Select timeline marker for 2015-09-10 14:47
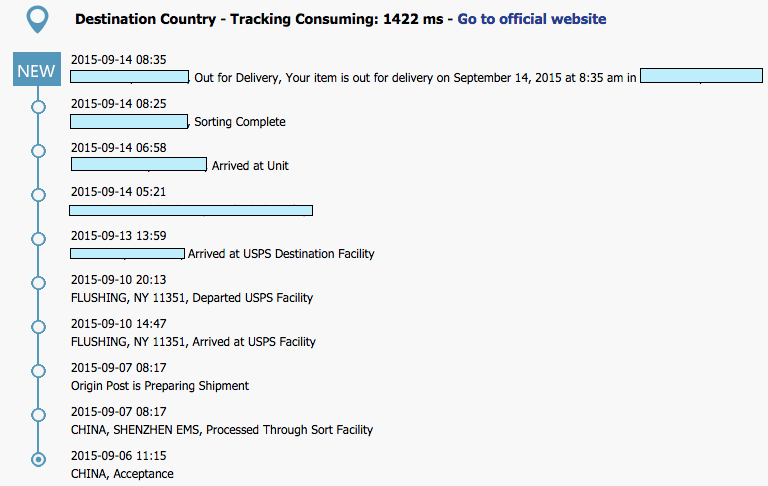 point(38,326)
